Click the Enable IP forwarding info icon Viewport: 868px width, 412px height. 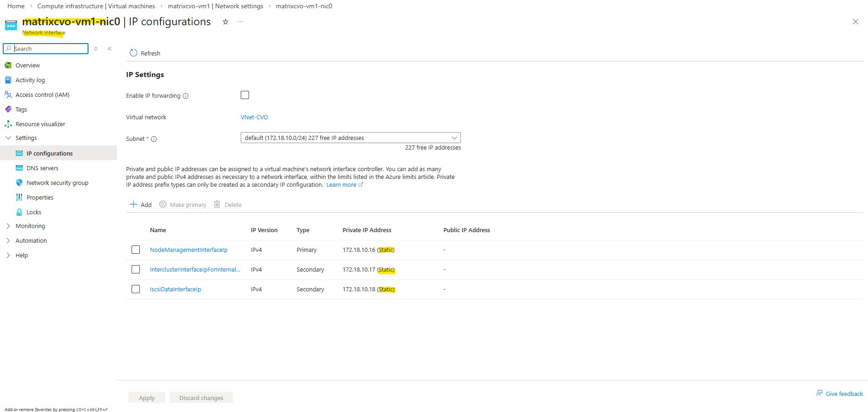186,96
